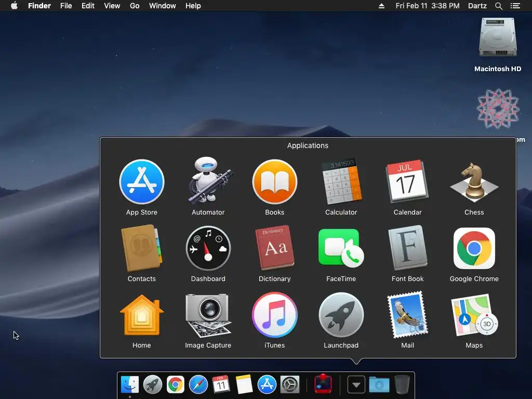Viewport: 532px width, 399px height.
Task: Launch Calculator from Applications stack
Action: (341, 182)
